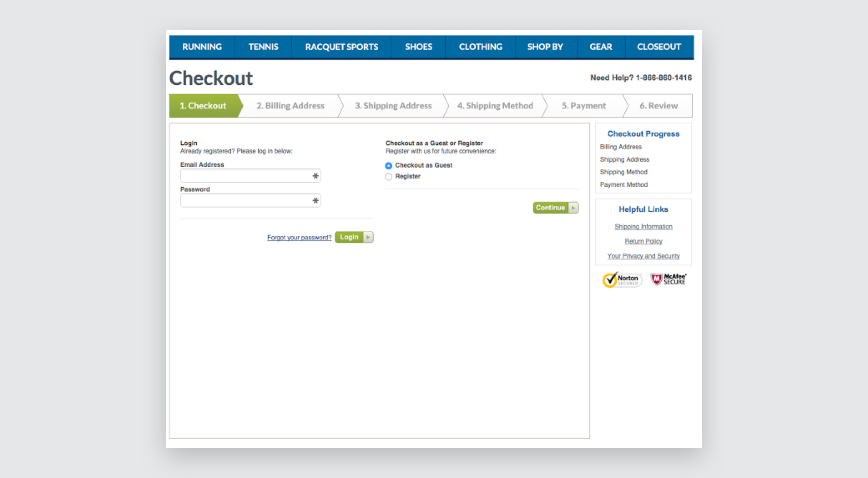Open the Closeout section
Screen dimensions: 868x478
[659, 47]
